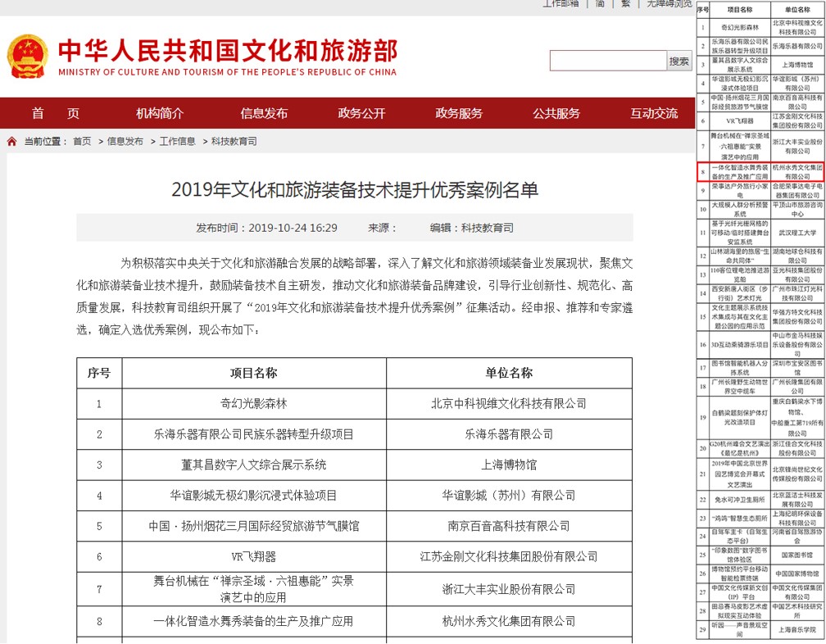Click 武汉理工大学 in the side list image
Screen dimensions: 826x644
pos(797,233)
